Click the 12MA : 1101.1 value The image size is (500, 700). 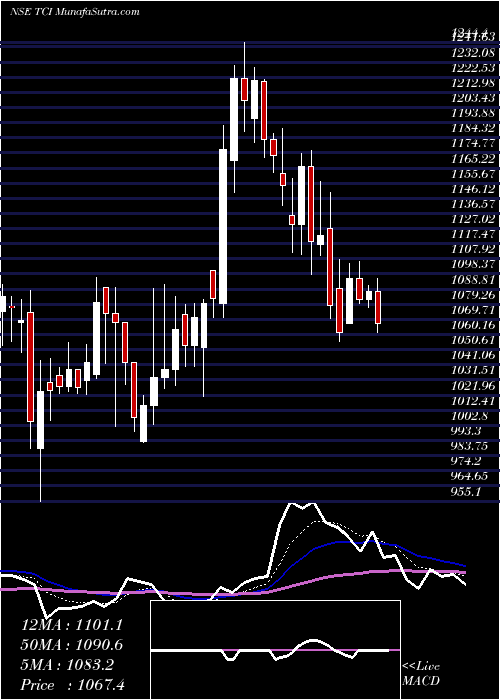point(72,625)
